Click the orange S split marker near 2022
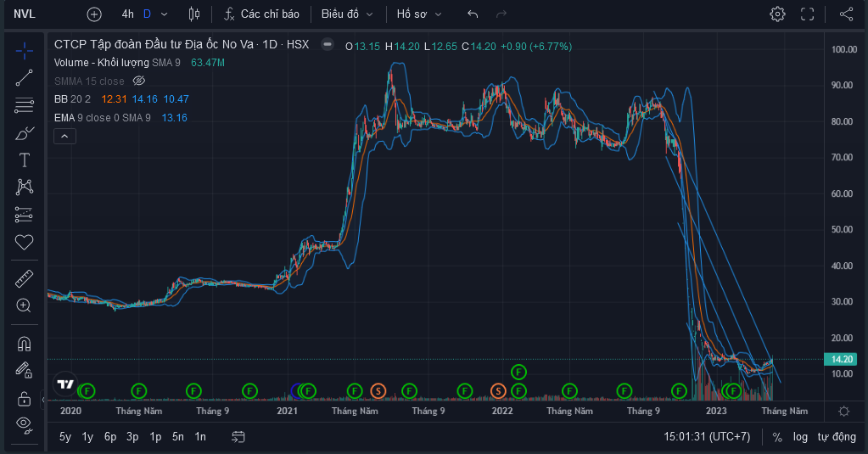 pyautogui.click(x=498, y=391)
